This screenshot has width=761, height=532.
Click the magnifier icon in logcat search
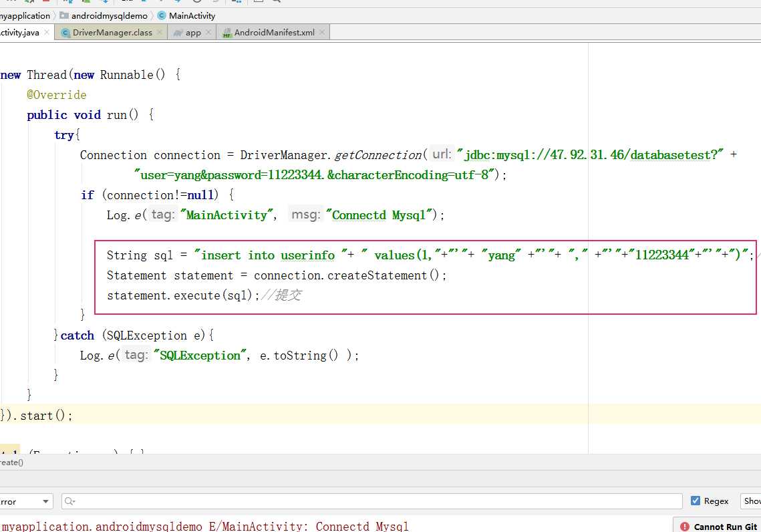point(69,501)
